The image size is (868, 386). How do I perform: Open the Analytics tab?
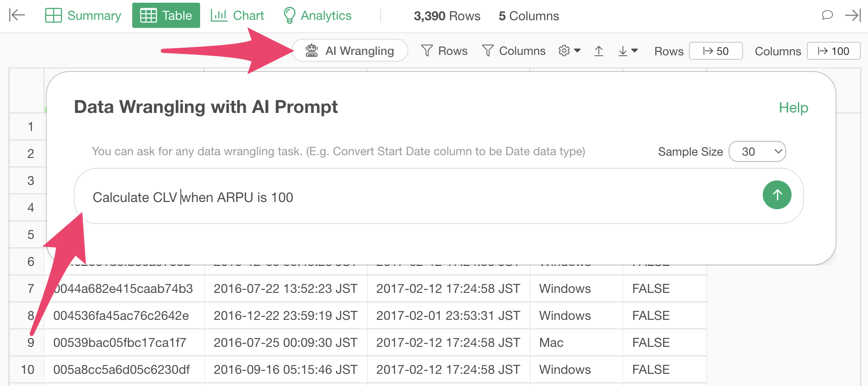(317, 15)
